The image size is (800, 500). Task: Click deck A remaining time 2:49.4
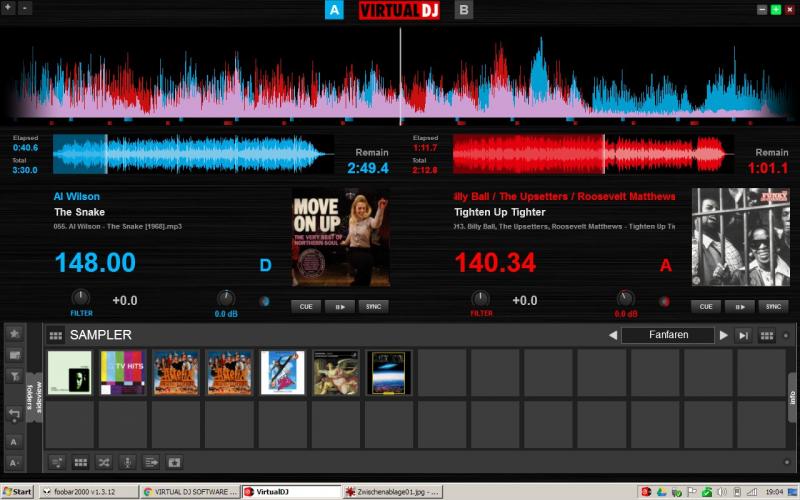pos(368,168)
